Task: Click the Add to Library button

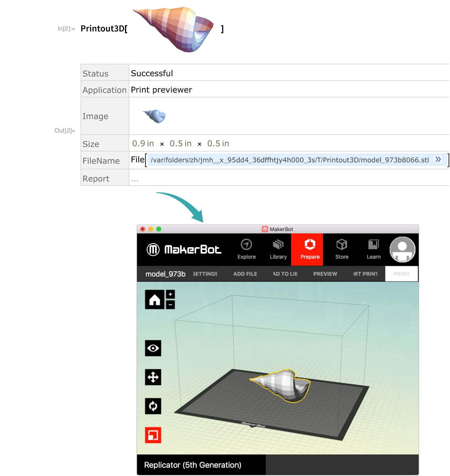Action: [285, 274]
